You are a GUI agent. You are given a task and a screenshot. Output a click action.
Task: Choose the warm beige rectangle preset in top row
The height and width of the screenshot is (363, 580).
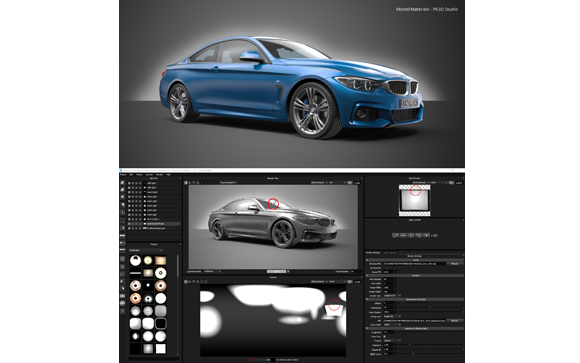click(161, 261)
